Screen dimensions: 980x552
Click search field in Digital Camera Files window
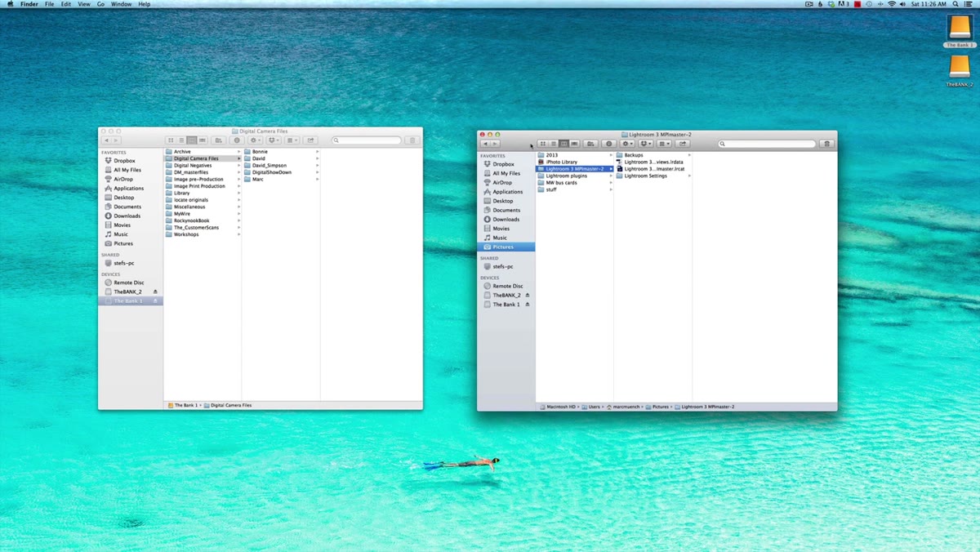(366, 140)
